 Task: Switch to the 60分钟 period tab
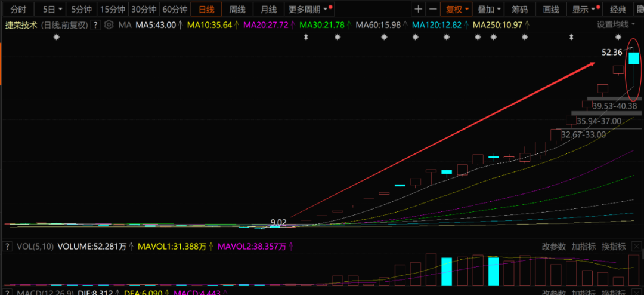pyautogui.click(x=175, y=9)
